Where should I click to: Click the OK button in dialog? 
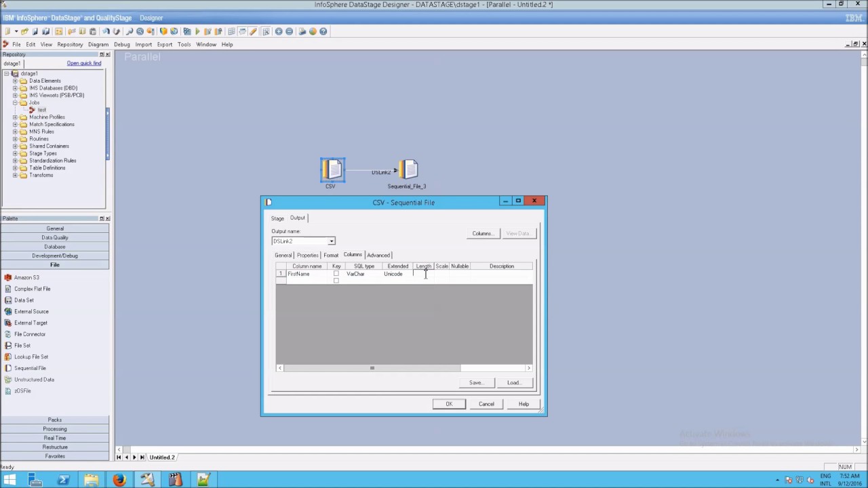[x=449, y=404]
